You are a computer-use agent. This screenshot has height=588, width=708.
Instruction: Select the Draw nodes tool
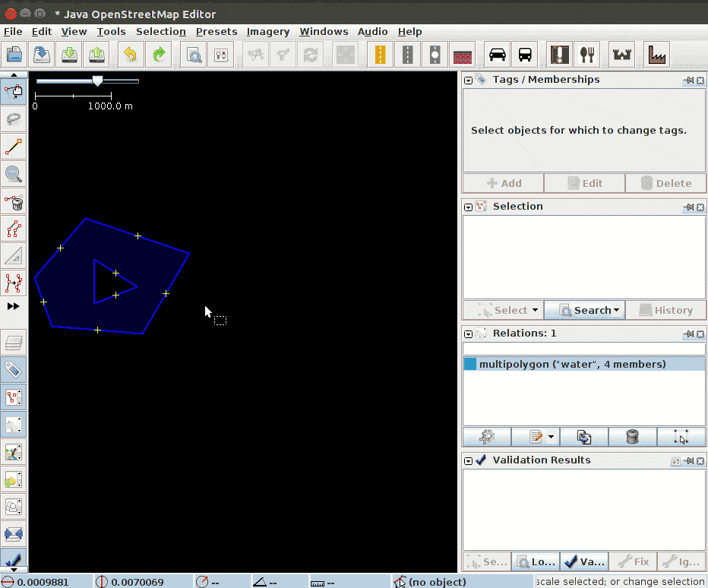(x=14, y=146)
